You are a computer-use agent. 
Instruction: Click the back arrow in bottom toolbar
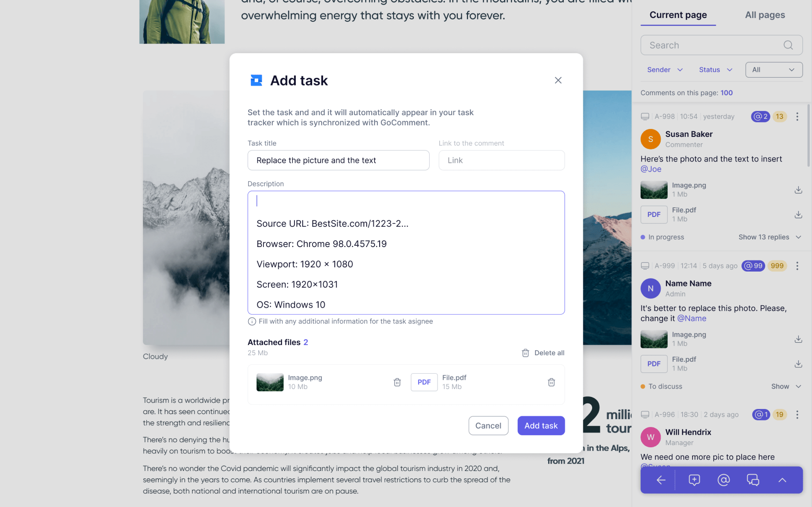[x=661, y=480]
